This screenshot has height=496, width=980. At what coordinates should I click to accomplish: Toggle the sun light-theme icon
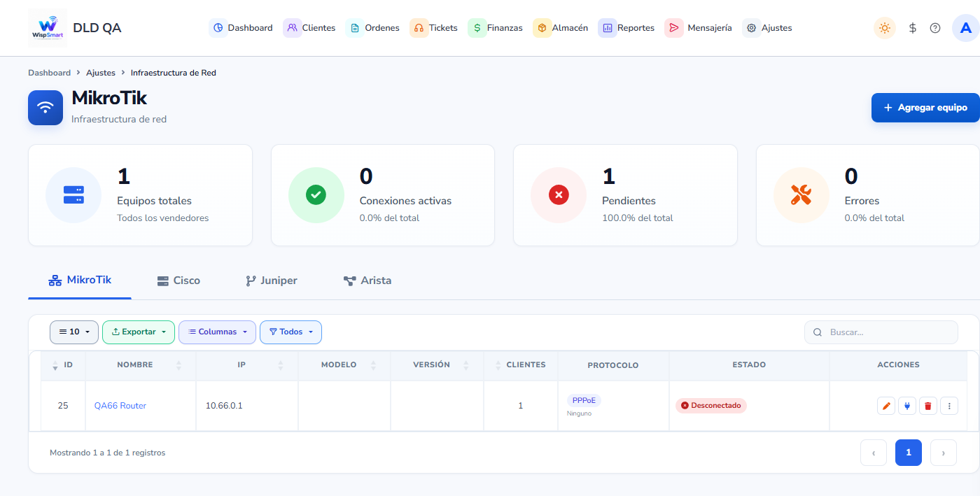tap(885, 28)
